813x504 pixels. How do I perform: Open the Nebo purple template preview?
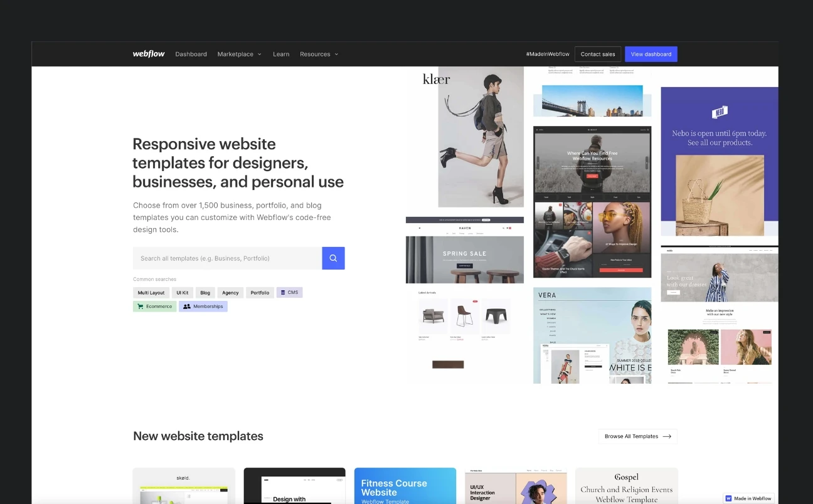coord(720,162)
